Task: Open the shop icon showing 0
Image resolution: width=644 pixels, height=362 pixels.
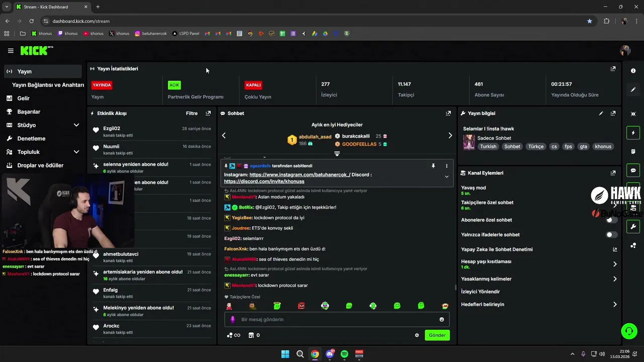Action: [x=254, y=335]
